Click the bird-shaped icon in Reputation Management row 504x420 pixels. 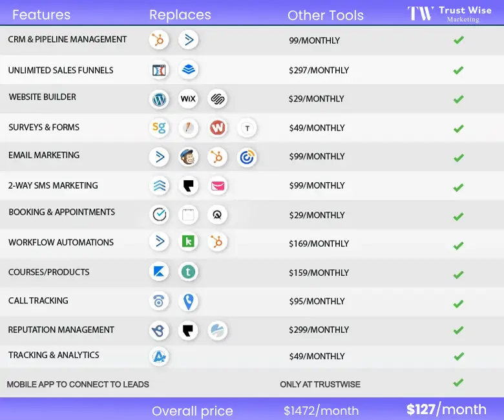tap(159, 330)
